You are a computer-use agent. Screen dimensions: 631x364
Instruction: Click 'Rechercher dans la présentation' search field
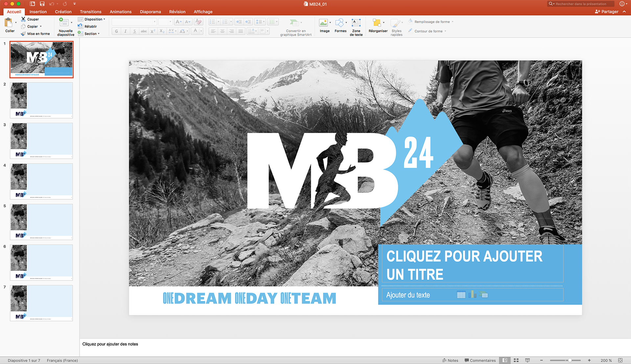coord(581,4)
